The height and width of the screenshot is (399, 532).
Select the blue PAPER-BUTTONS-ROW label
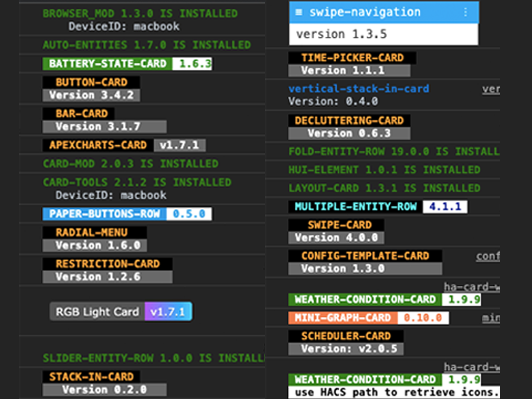click(104, 214)
